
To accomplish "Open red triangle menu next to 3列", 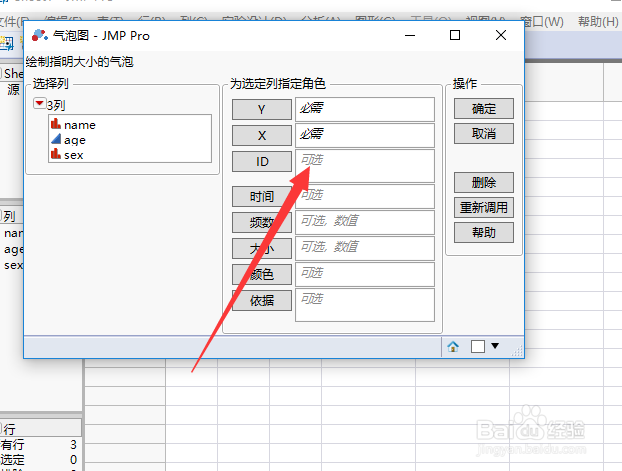I will click(39, 104).
